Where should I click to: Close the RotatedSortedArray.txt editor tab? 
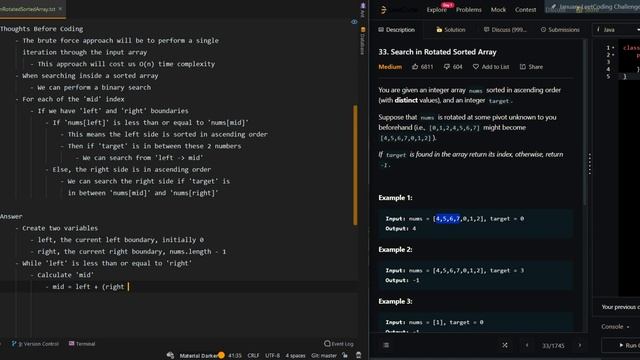pos(60,9)
